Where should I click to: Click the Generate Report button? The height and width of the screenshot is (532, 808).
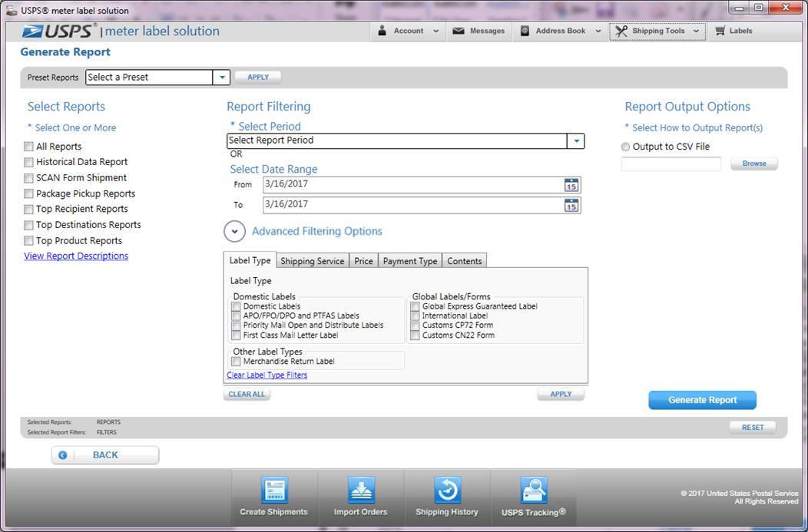702,400
